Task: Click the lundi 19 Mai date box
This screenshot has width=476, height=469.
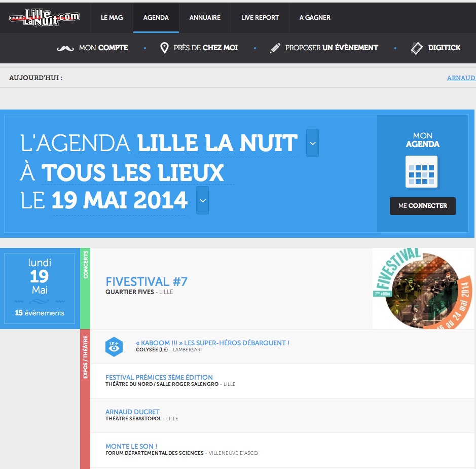Action: pyautogui.click(x=40, y=288)
